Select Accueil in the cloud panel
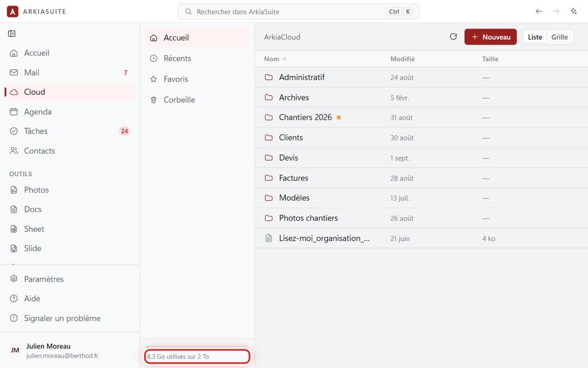The width and height of the screenshot is (588, 368). click(x=197, y=38)
